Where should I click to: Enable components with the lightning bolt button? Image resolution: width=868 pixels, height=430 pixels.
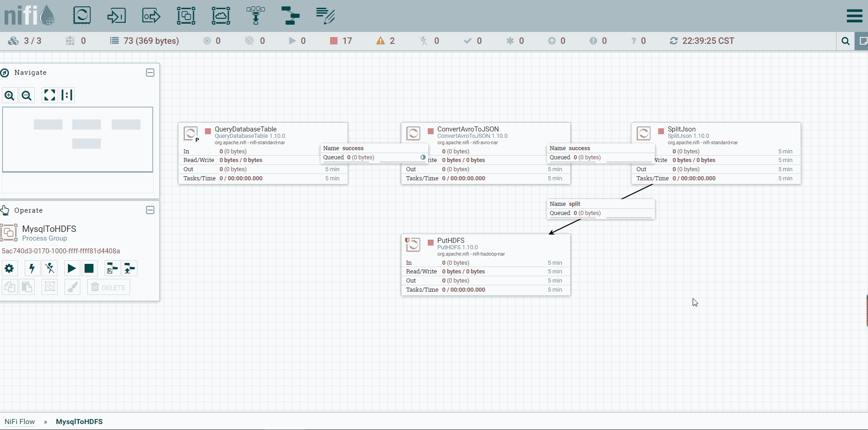(x=32, y=268)
